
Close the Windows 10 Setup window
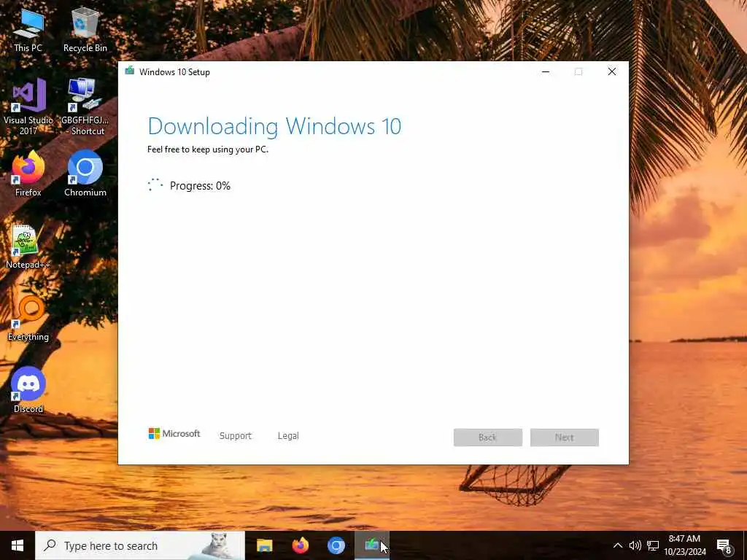coord(612,71)
